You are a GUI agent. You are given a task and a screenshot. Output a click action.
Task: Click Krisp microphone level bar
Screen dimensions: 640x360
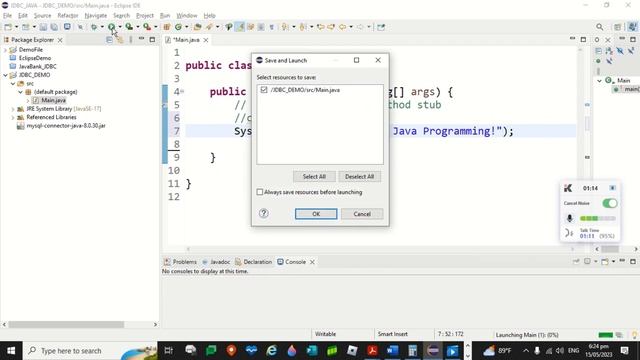click(598, 218)
